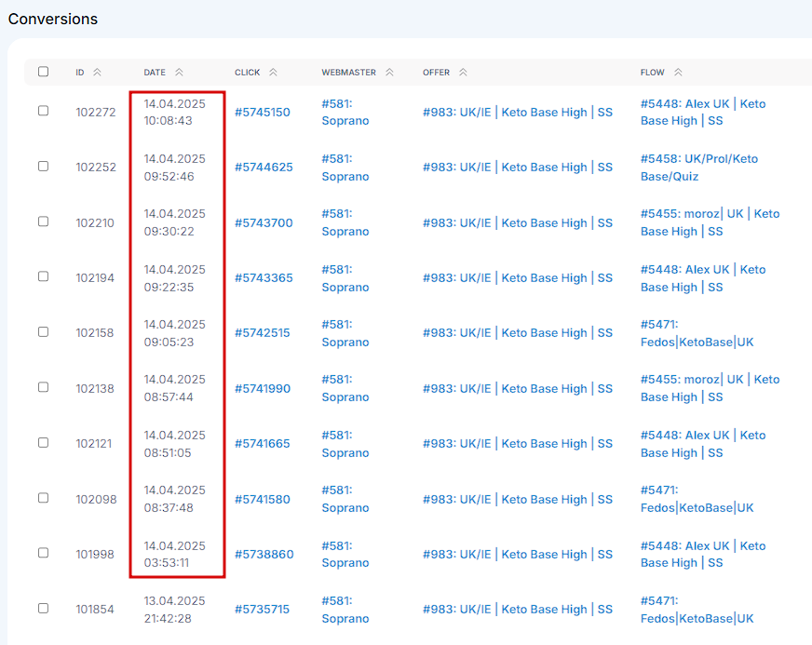
Task: Select ID cell 102210
Action: tap(95, 223)
